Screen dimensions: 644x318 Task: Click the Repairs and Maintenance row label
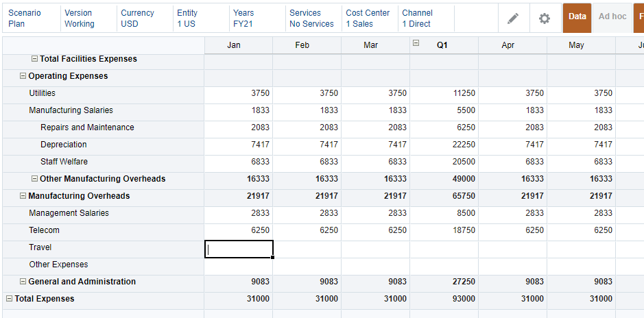pos(87,127)
